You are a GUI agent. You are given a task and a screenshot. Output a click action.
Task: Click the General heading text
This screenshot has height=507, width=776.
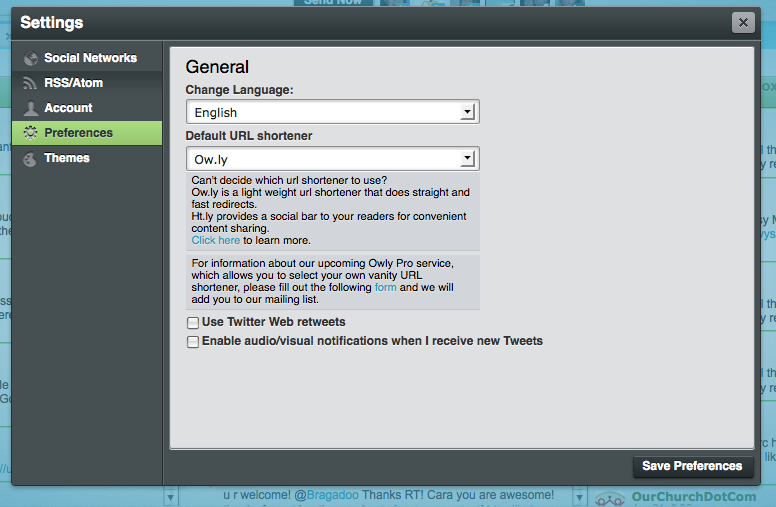pos(217,67)
